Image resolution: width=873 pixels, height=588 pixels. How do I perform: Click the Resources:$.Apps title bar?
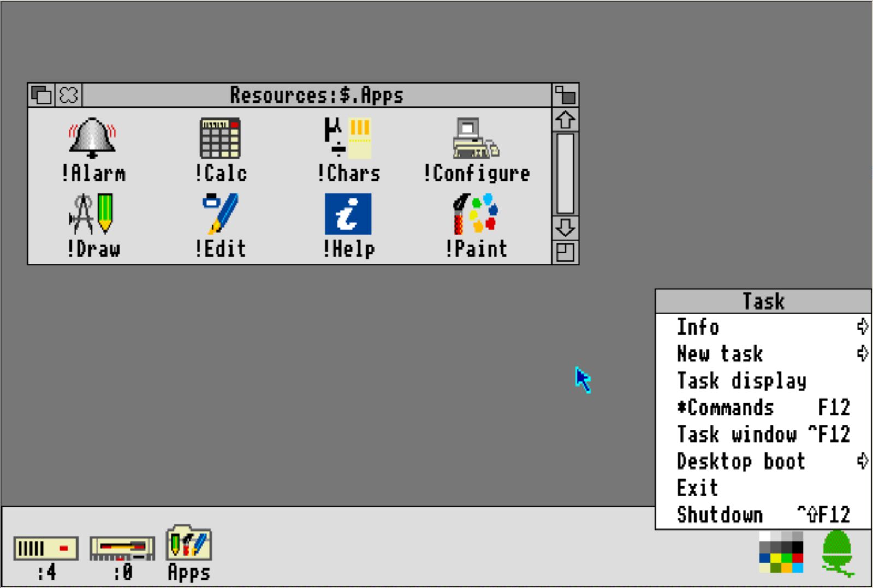point(317,95)
